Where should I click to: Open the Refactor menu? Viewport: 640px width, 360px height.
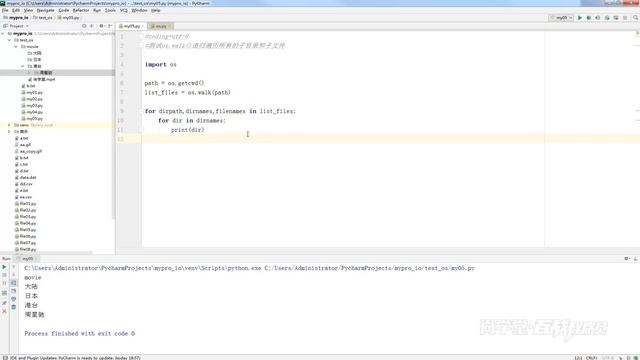pyautogui.click(x=81, y=10)
